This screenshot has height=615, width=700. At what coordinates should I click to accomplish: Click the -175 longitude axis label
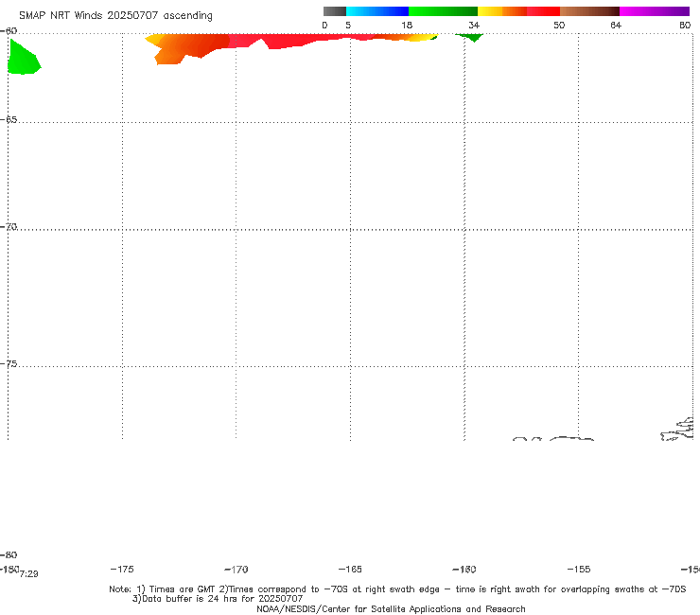(121, 569)
